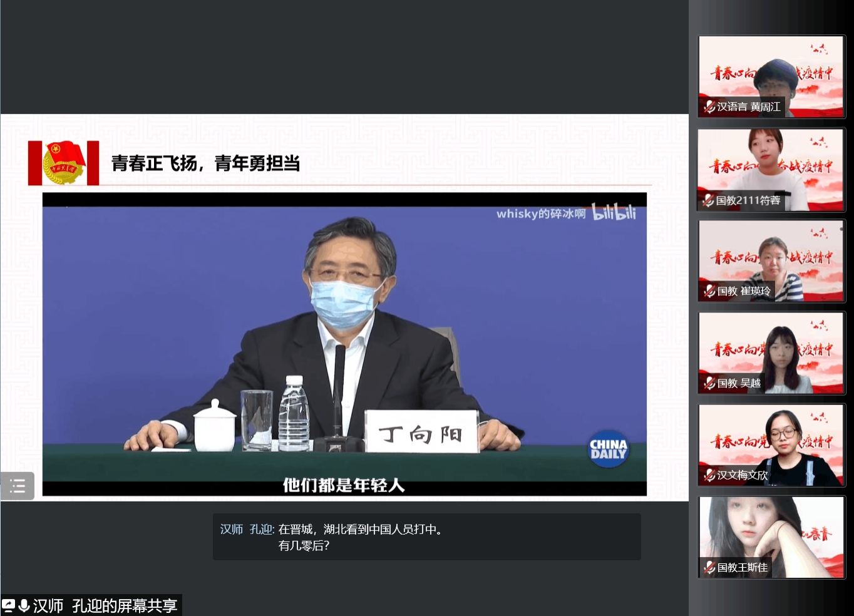Open the outline list icon at slide corner
The height and width of the screenshot is (616, 854).
tap(18, 486)
